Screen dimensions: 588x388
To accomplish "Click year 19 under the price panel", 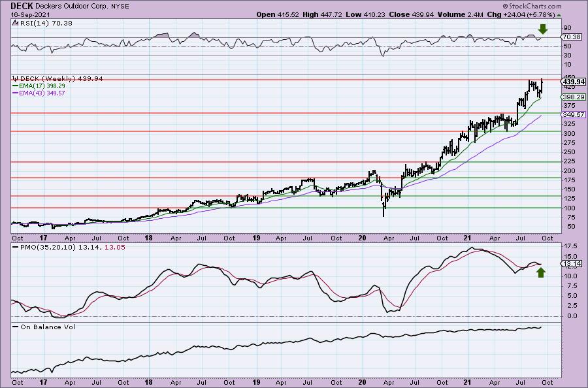I will pos(256,238).
